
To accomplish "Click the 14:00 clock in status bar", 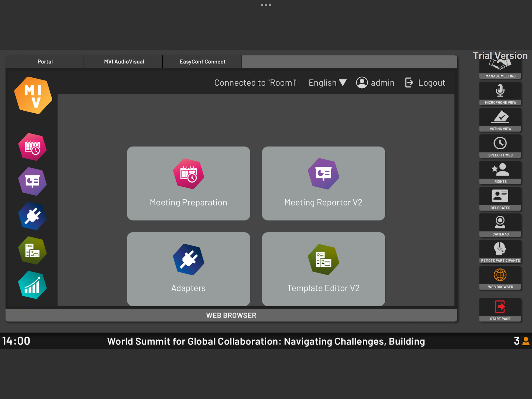I will (16, 341).
